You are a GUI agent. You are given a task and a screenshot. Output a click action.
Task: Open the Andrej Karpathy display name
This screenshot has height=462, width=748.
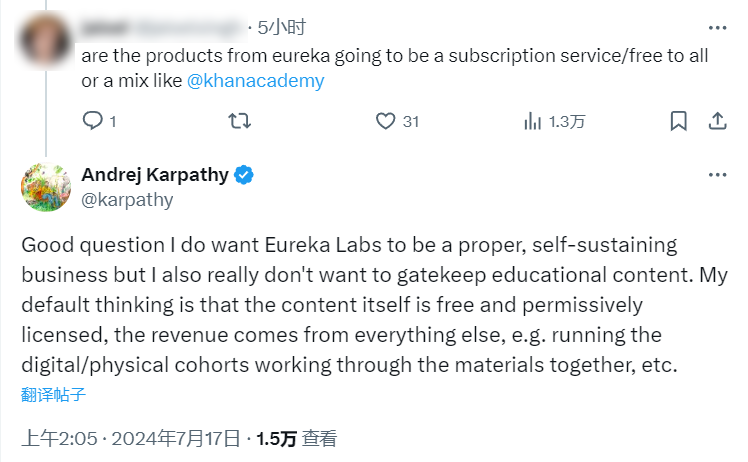tap(155, 175)
